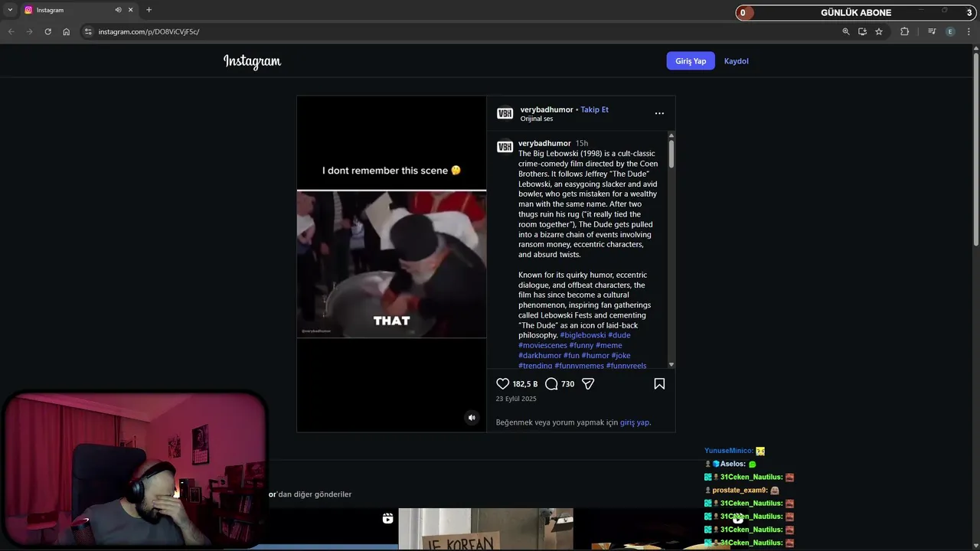Open browser home page icon
980x551 pixels.
pyautogui.click(x=66, y=31)
